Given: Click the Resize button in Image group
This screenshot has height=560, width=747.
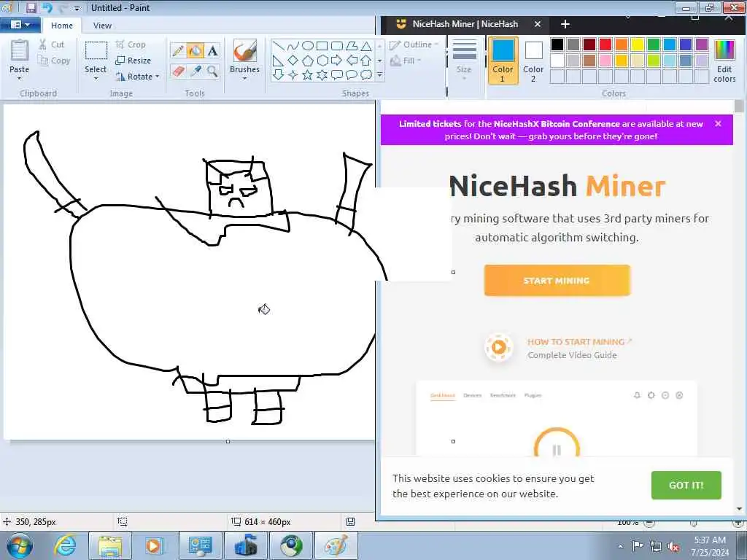Looking at the screenshot, I should pos(133,61).
